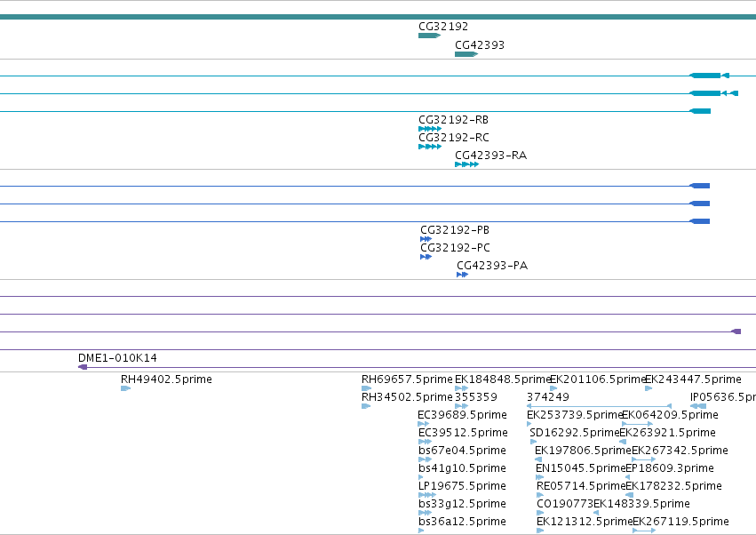Click the CG32192-PB protein label
The image size is (756, 535).
(x=455, y=230)
